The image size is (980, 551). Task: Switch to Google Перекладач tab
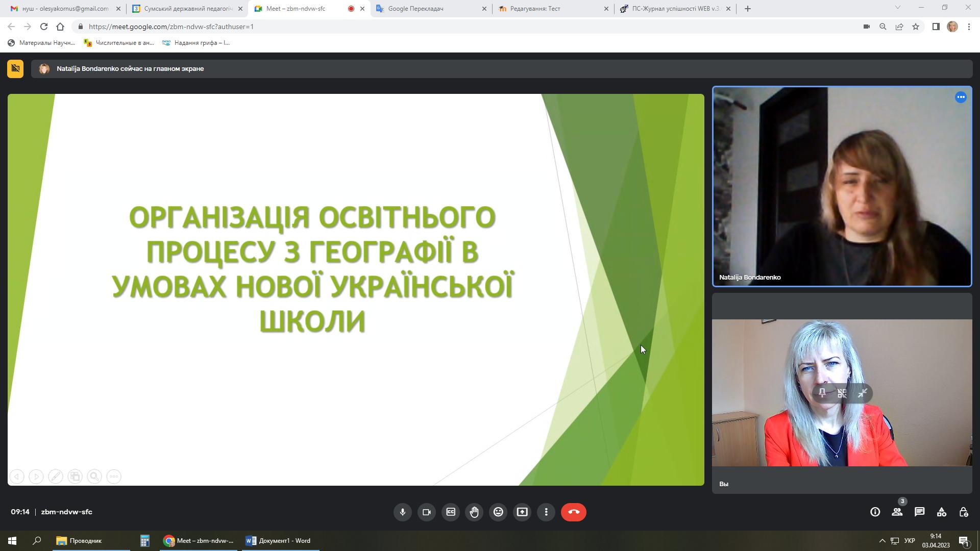[x=432, y=9]
